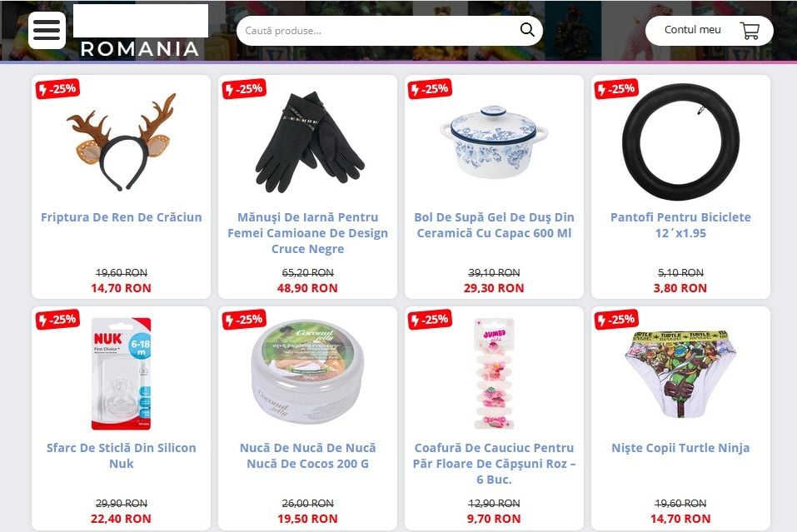The width and height of the screenshot is (797, 532).
Task: Click the bicycle inner tube image
Action: coord(681,142)
